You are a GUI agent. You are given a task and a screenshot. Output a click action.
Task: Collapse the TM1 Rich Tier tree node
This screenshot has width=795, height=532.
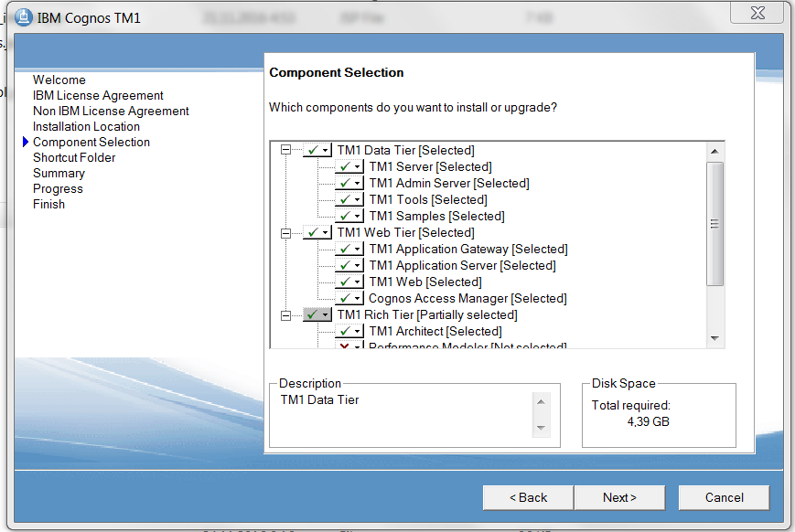pos(286,315)
